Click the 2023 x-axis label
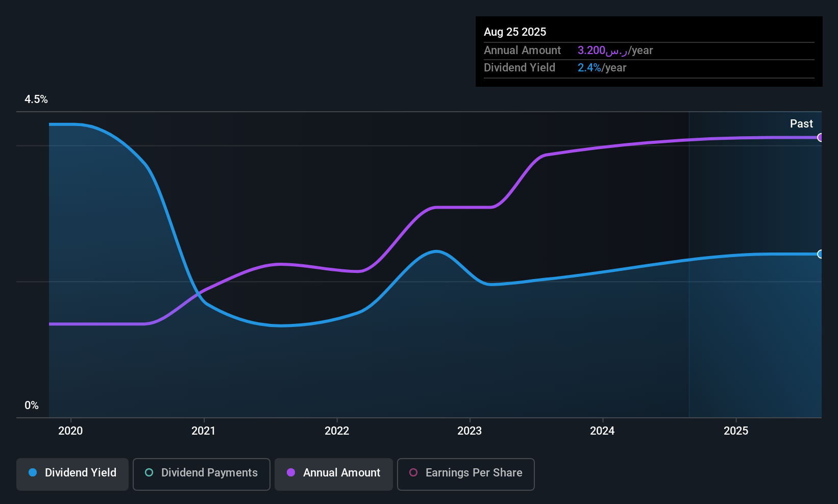Image resolution: width=838 pixels, height=504 pixels. (470, 431)
